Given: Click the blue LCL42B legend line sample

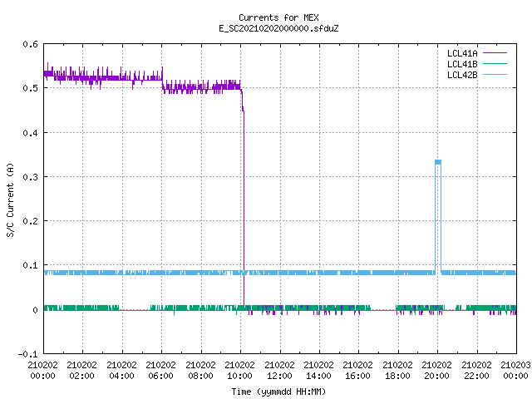Looking at the screenshot, I should click(495, 75).
